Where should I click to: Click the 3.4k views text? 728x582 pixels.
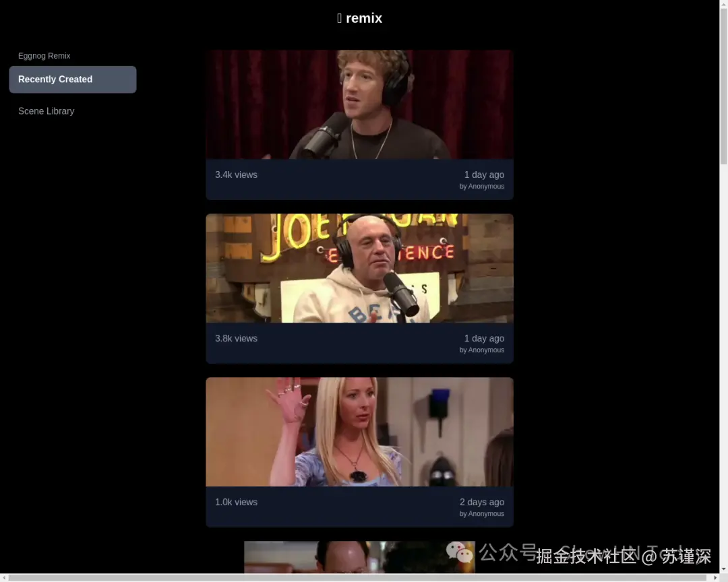click(x=236, y=175)
